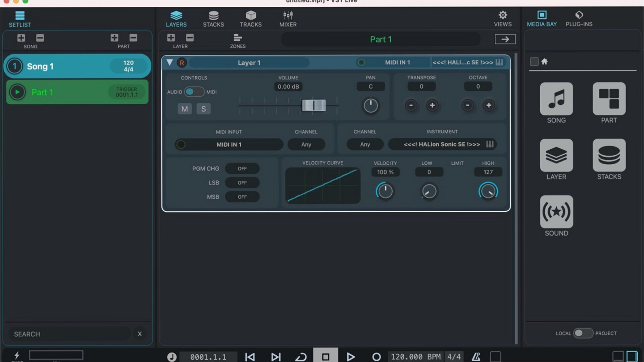
Task: Click the 0.00 dB volume value
Action: click(x=288, y=87)
